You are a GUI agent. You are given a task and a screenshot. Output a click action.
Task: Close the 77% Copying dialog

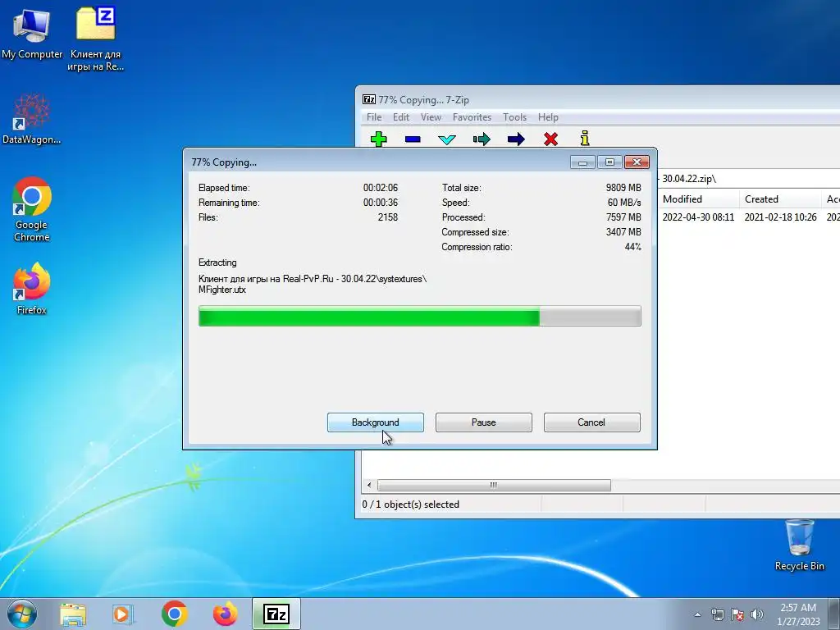tap(637, 162)
